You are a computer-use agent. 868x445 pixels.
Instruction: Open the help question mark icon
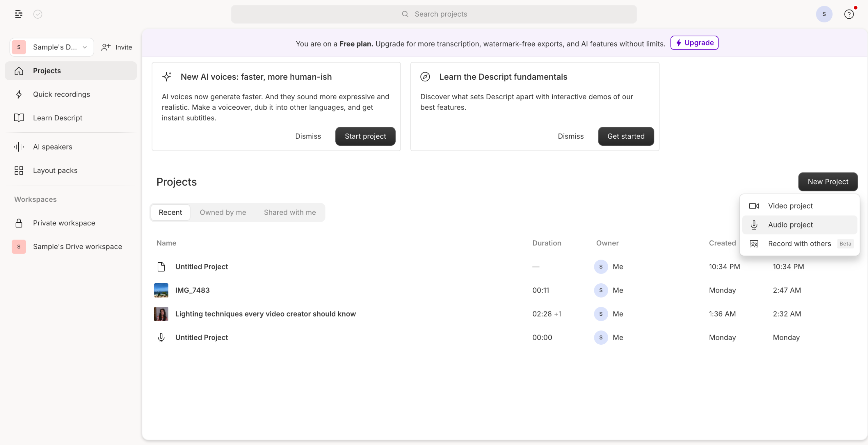coord(849,14)
